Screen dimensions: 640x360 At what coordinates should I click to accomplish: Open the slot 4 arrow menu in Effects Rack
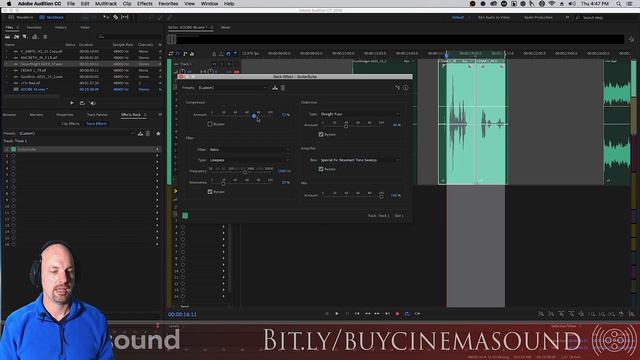point(157,168)
